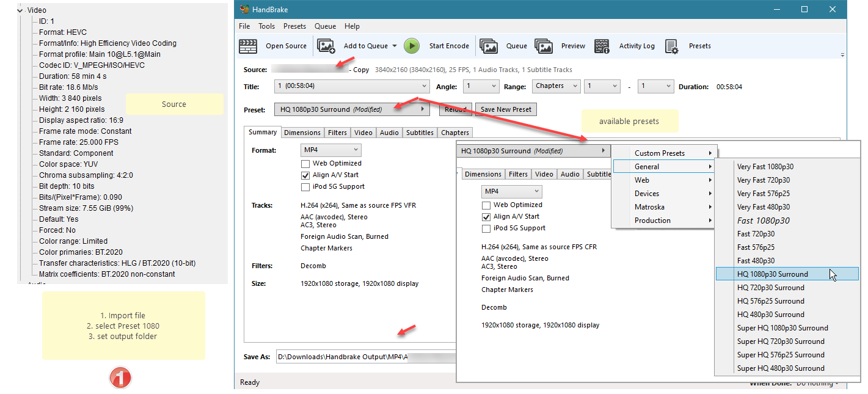Viewport: 868px width, 394px height.
Task: Click the Presets gear-list icon
Action: (672, 46)
